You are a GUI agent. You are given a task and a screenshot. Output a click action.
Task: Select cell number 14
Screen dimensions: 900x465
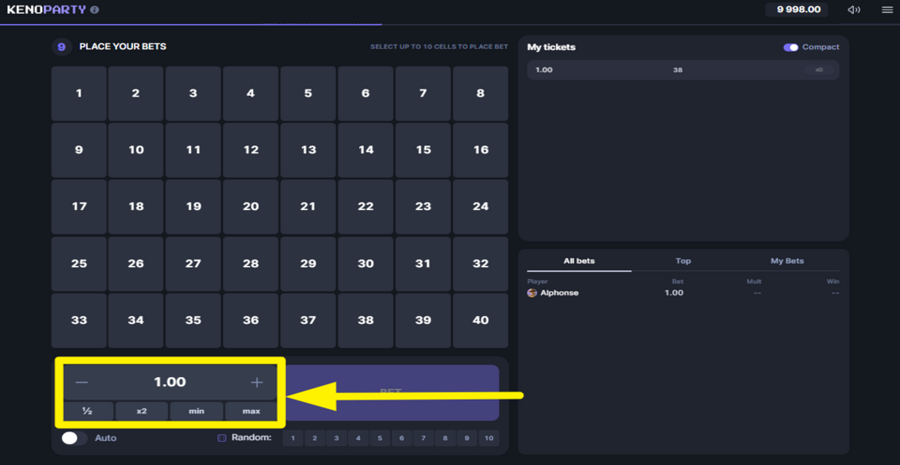click(366, 150)
